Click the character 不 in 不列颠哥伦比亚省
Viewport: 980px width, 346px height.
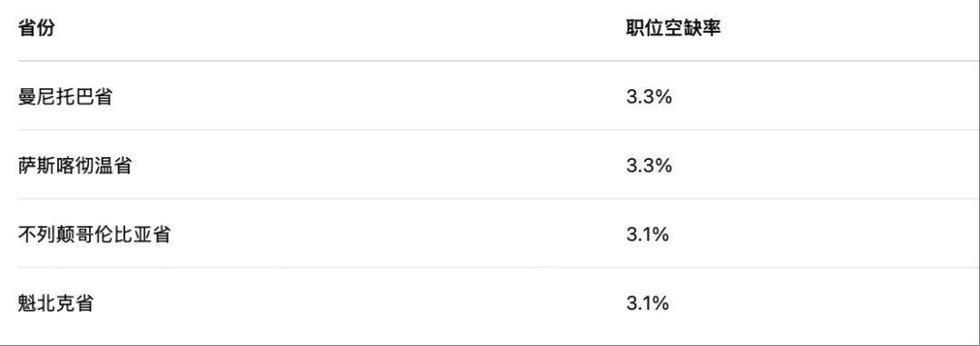[27, 234]
